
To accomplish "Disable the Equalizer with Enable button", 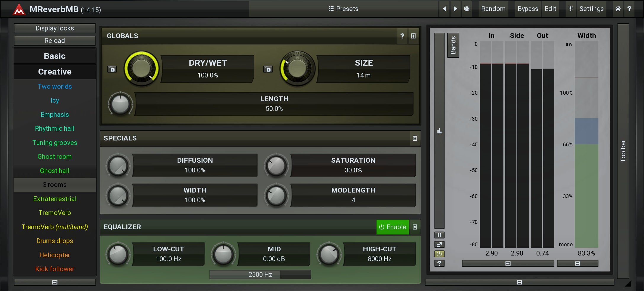I will 392,227.
